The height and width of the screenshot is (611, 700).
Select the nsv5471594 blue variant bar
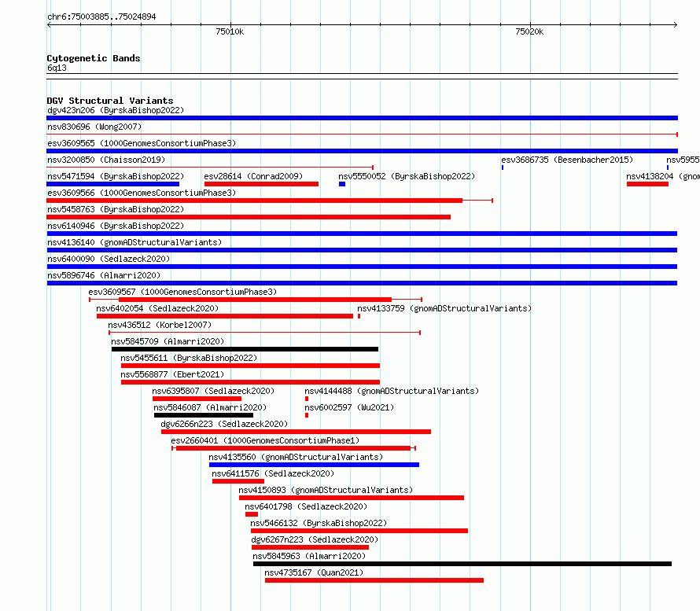click(113, 184)
